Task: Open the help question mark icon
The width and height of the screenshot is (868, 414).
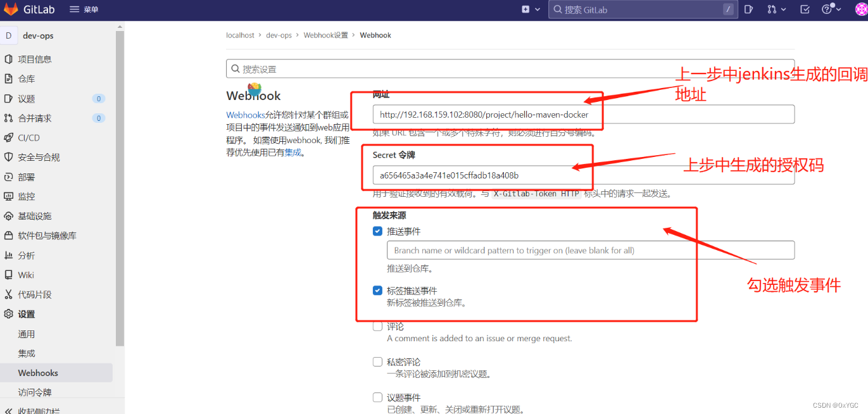Action: (826, 9)
